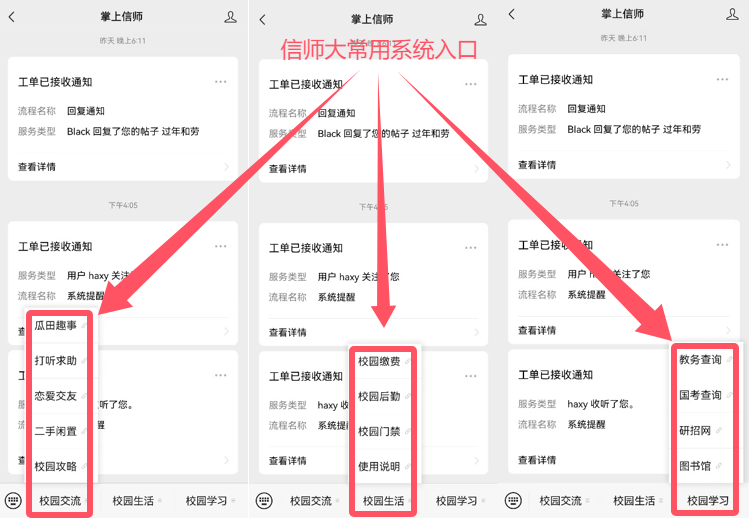
Task: Open more options on right screen's 回复通知 card
Action: click(722, 79)
